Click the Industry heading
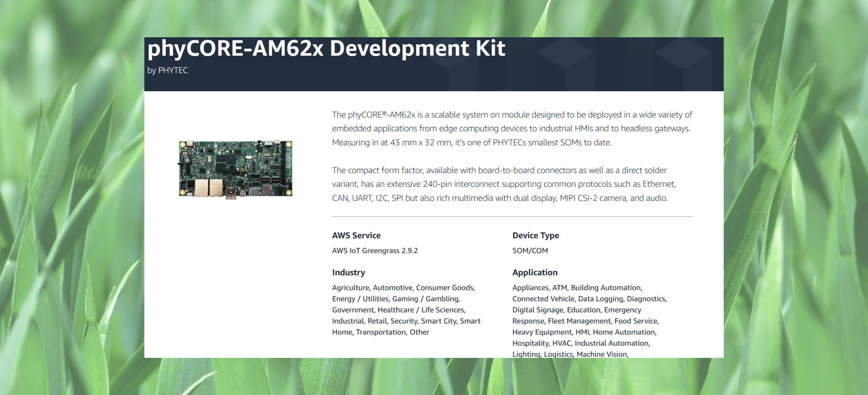The image size is (868, 395). click(348, 273)
